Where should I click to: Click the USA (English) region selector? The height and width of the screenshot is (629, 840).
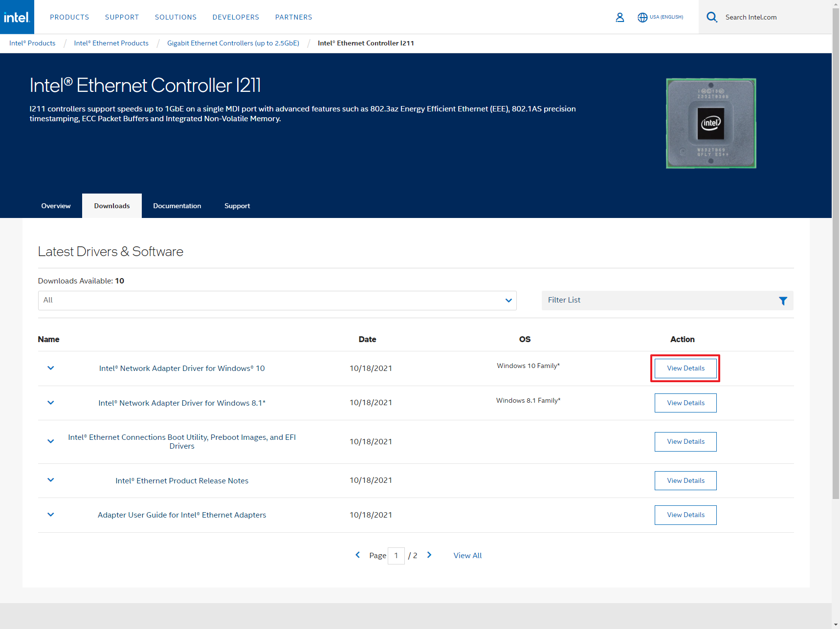pyautogui.click(x=666, y=17)
